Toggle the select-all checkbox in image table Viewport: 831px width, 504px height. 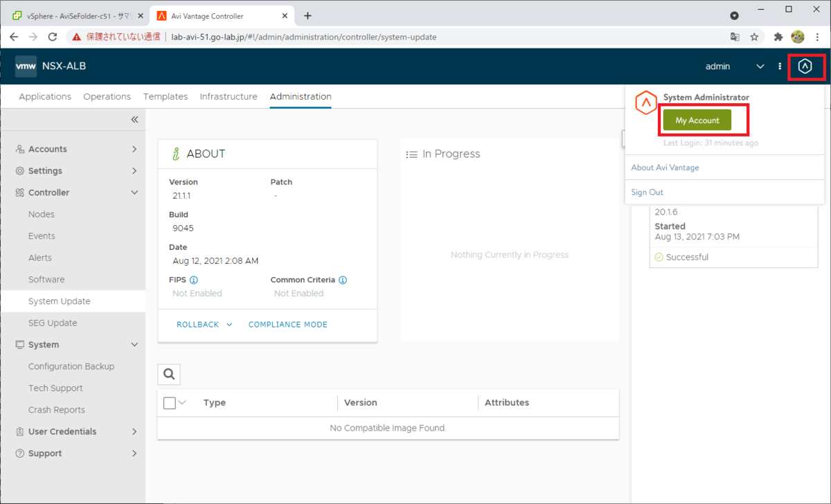click(x=170, y=403)
